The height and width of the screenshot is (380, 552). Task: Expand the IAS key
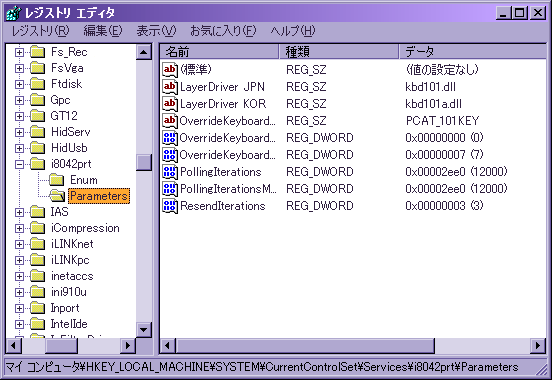pos(19,212)
